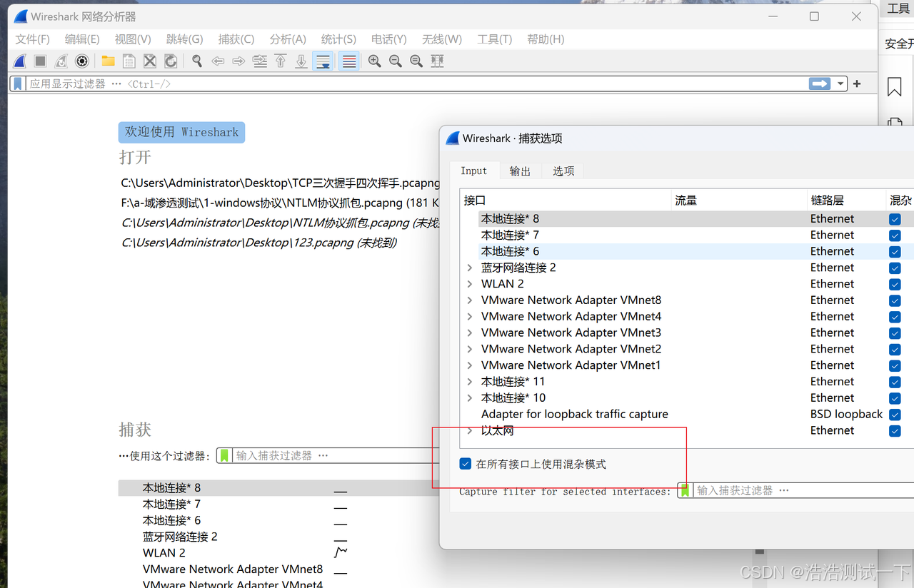Select 本地连接* 7 in welcome interface list
This screenshot has width=914, height=588.
tap(171, 505)
